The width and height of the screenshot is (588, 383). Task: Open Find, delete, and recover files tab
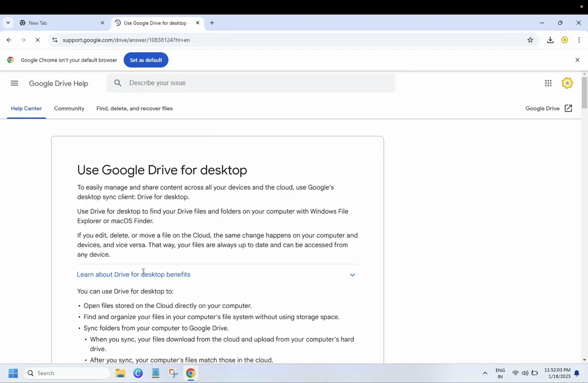point(135,109)
